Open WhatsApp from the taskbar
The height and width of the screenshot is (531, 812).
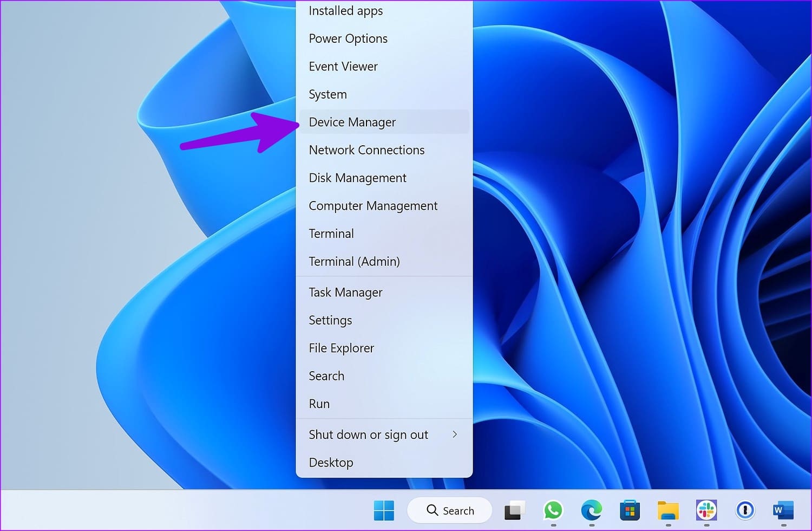coord(553,510)
